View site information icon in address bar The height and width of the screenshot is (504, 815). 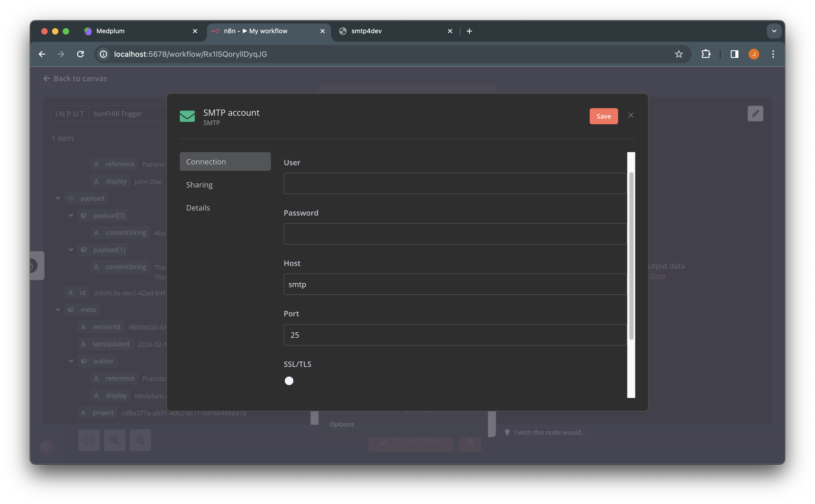[103, 54]
